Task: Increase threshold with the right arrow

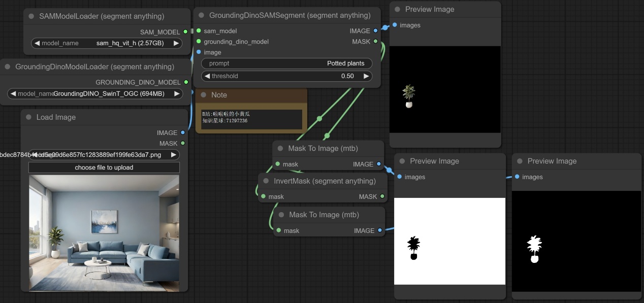Action: point(366,76)
